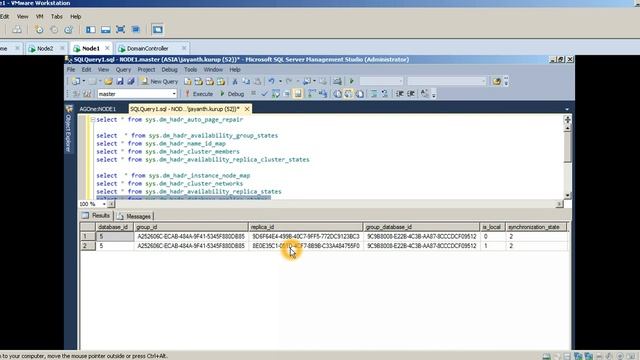Screen dimensions: 640x360
Task: Open the Object Explorer side panel
Action: pyautogui.click(x=69, y=129)
